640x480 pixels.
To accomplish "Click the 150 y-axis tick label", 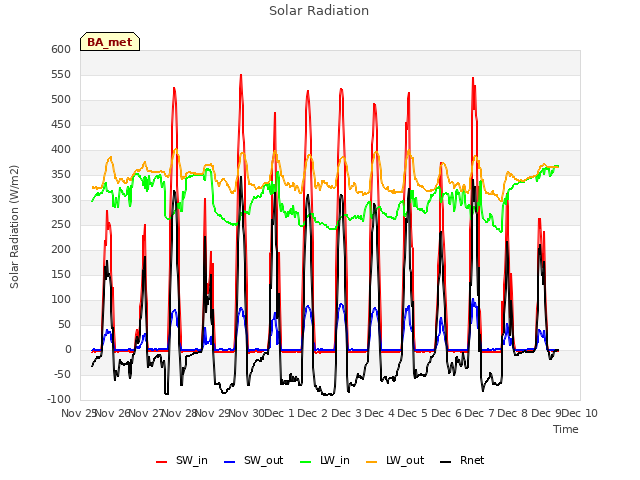I will (61, 275).
